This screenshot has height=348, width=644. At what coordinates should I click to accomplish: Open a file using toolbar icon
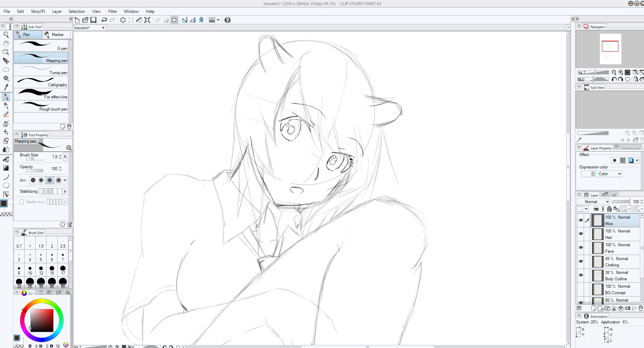tap(85, 20)
